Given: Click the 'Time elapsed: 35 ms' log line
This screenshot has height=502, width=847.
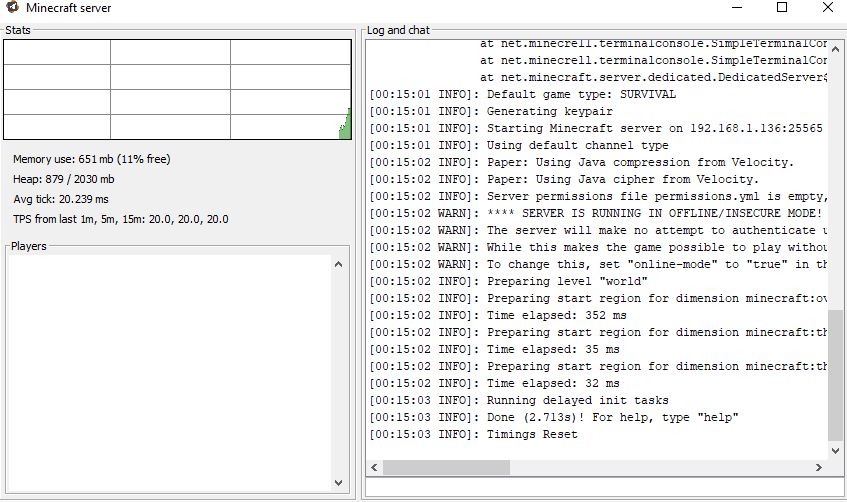Looking at the screenshot, I should (x=494, y=349).
